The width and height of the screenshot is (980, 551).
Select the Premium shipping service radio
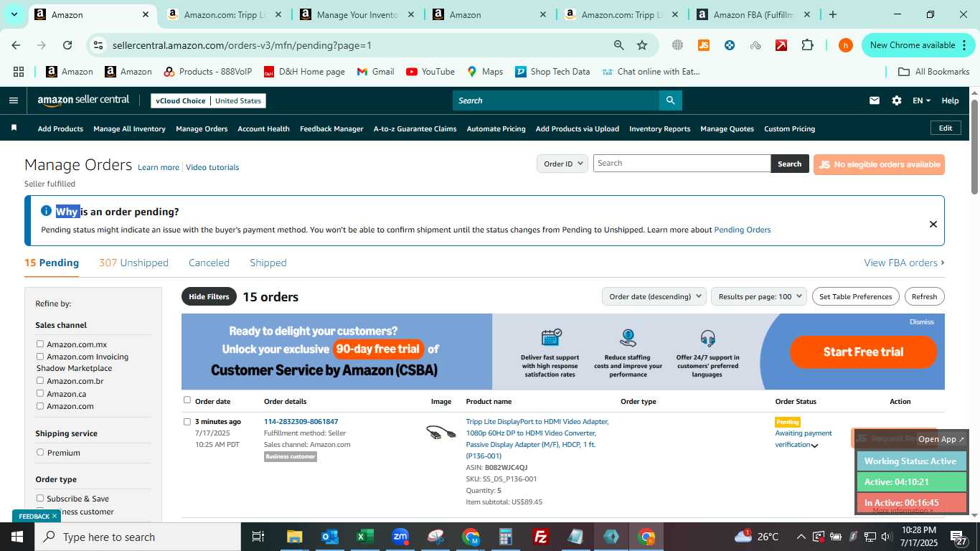pyautogui.click(x=40, y=452)
